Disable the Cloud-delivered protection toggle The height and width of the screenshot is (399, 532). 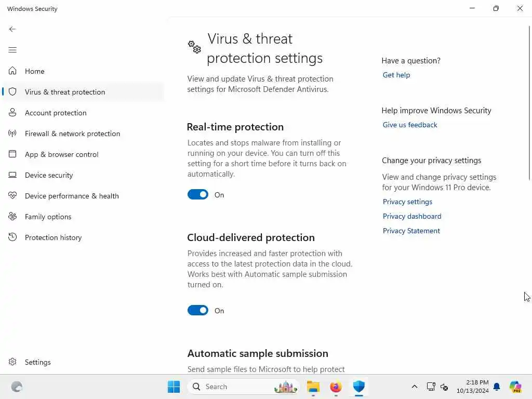point(198,310)
